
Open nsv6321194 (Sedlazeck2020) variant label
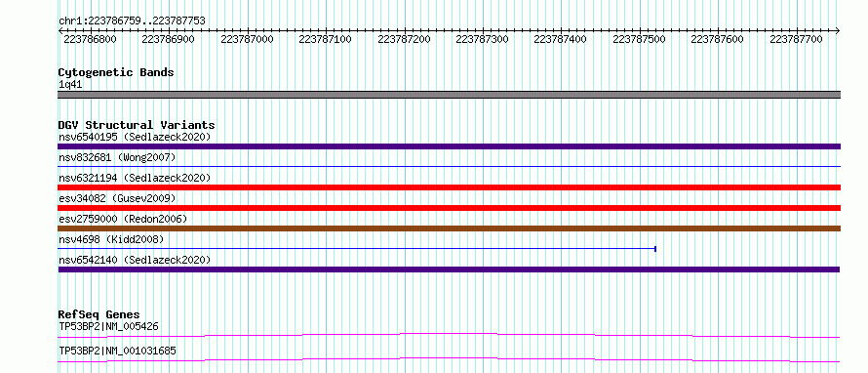coord(135,178)
